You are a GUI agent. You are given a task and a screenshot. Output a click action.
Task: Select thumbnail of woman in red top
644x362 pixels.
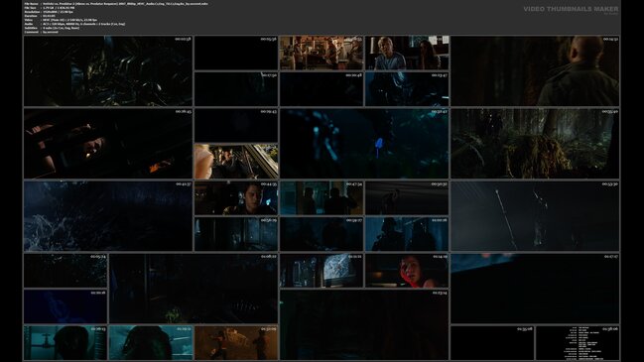coord(407,271)
